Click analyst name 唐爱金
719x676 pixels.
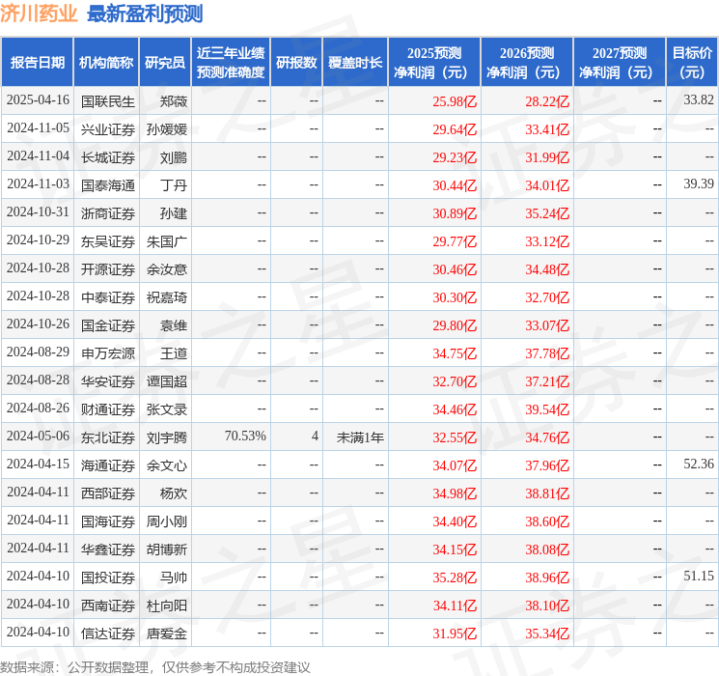[x=166, y=634]
